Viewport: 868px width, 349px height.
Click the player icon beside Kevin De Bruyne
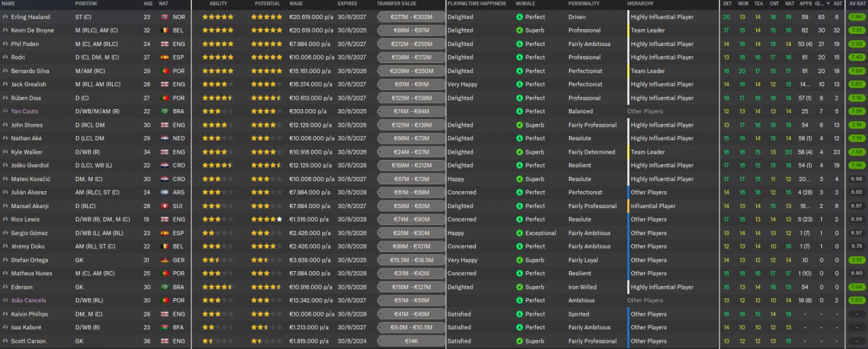click(x=5, y=30)
